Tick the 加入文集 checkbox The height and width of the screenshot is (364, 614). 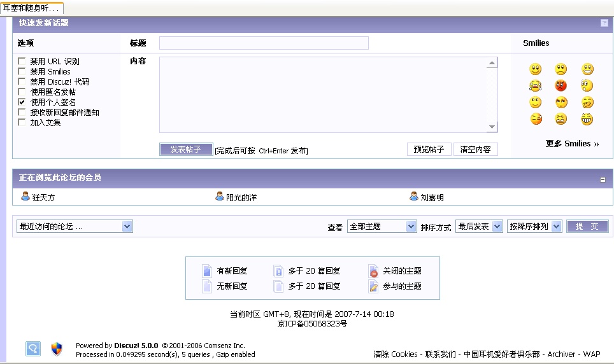(22, 122)
